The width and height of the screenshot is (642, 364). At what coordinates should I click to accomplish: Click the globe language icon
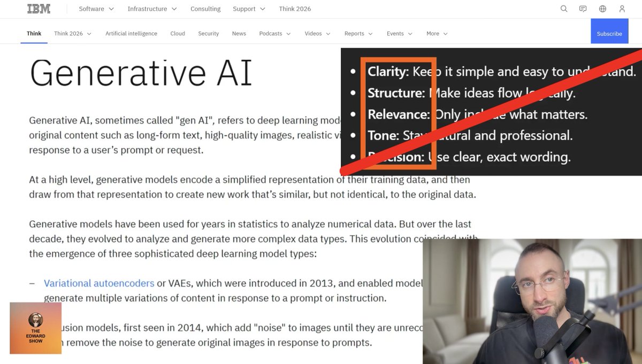tap(602, 9)
